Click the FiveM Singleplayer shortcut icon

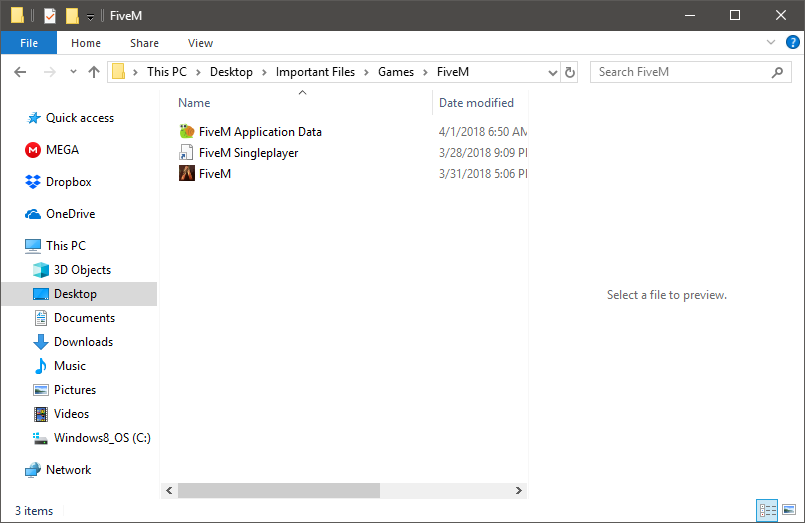pyautogui.click(x=186, y=152)
